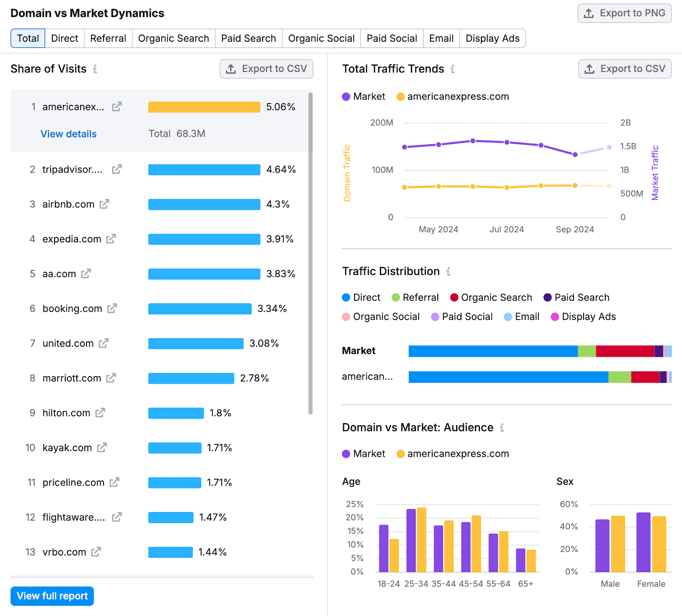Viewport: 682px width, 616px height.
Task: Toggle Direct legend in Traffic Distribution
Action: [361, 297]
